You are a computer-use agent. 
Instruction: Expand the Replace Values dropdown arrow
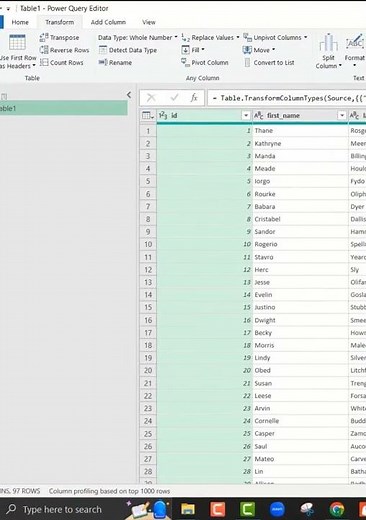238,37
